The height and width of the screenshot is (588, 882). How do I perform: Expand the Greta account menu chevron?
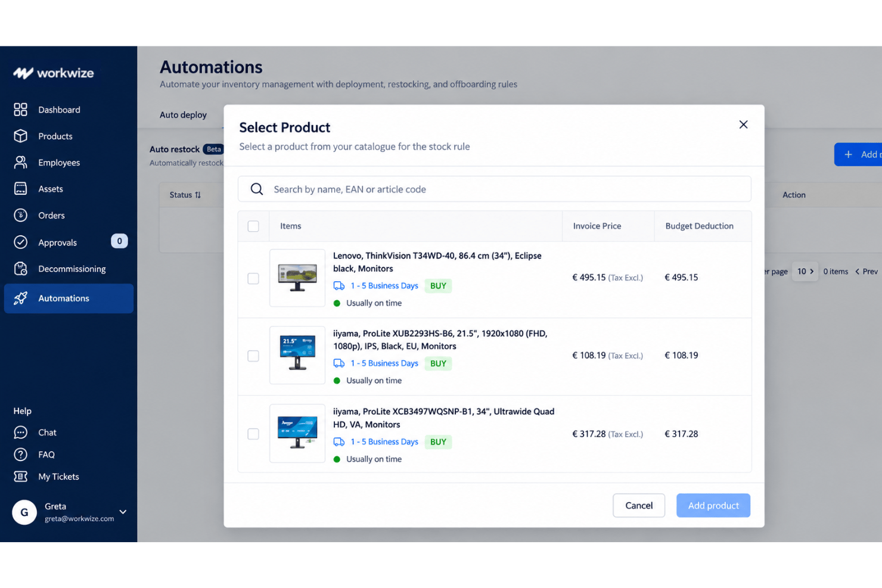click(x=123, y=512)
